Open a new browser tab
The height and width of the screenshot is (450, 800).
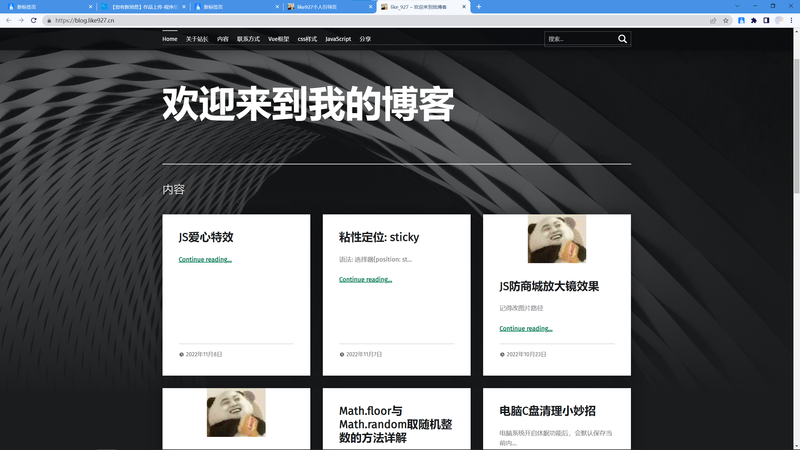pyautogui.click(x=479, y=7)
